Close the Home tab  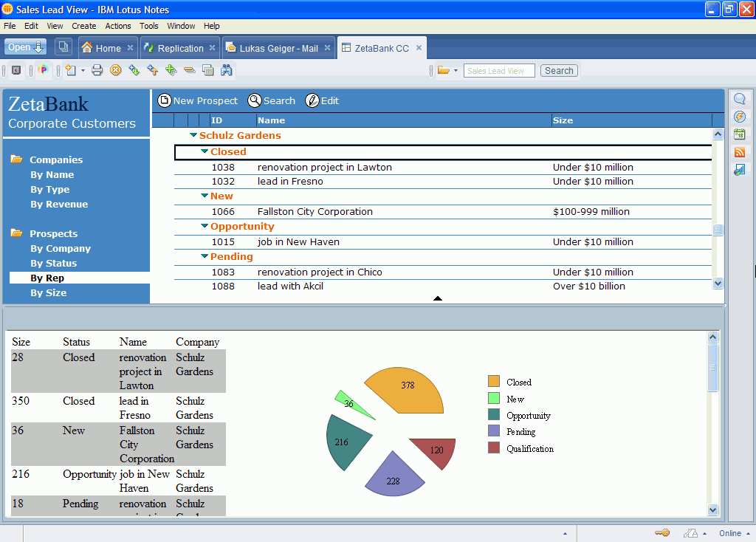pyautogui.click(x=130, y=48)
